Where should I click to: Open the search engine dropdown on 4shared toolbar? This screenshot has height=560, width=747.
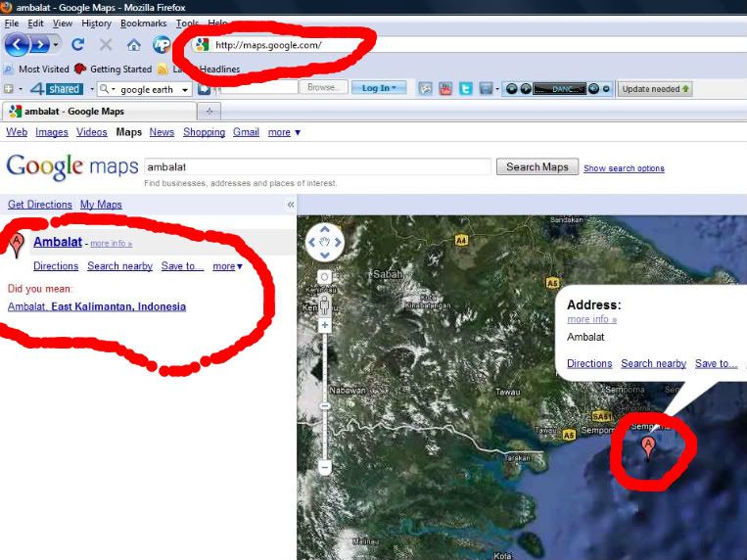pos(107,89)
